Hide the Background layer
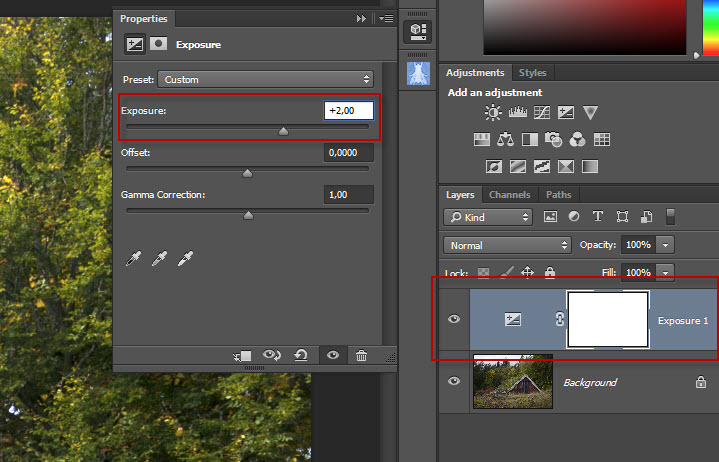Screen dimensions: 719x462 click(454, 381)
